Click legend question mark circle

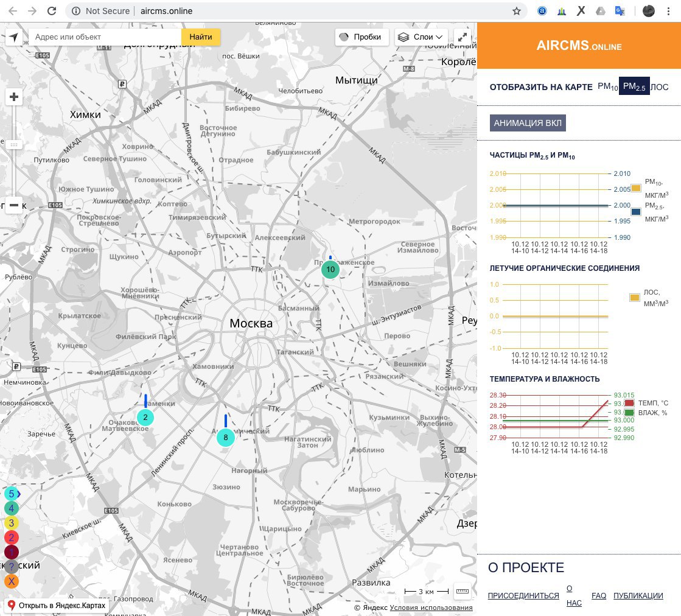pos(12,567)
